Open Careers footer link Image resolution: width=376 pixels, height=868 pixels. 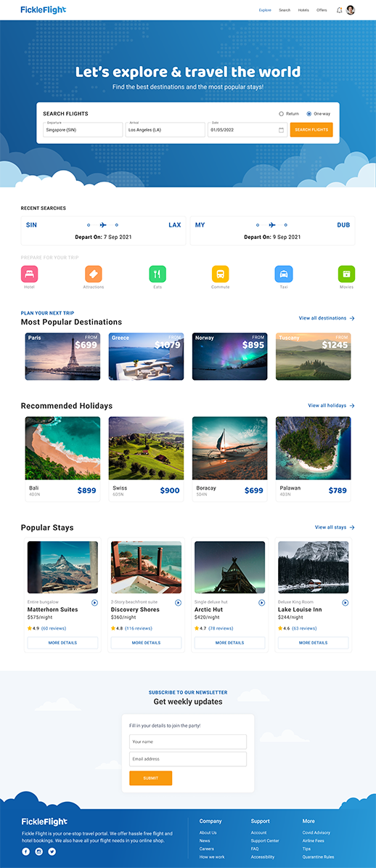click(x=207, y=848)
